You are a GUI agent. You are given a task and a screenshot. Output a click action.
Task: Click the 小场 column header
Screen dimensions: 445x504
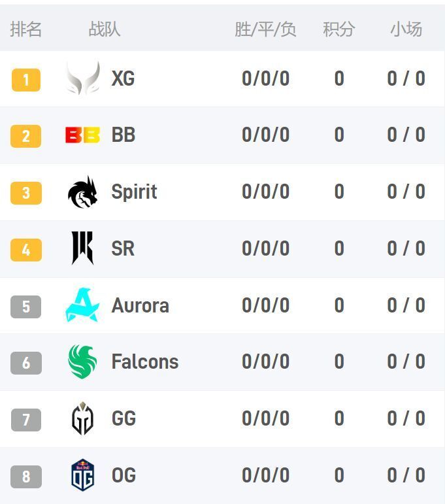click(x=406, y=29)
